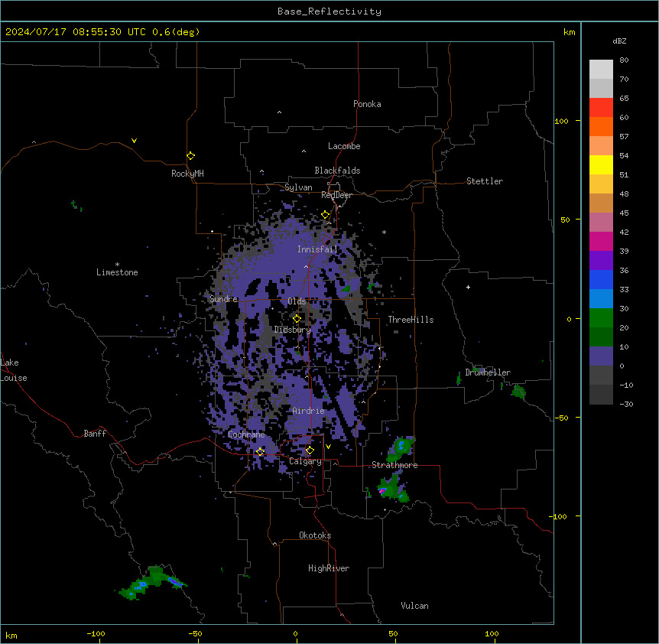Select the magenta swatch in dBZ legend
Screen dimensions: 659x644
(601, 241)
